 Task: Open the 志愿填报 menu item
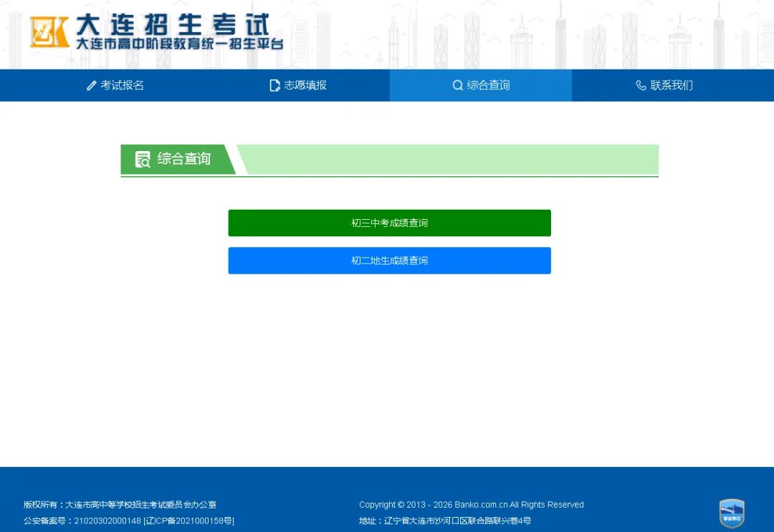click(298, 85)
